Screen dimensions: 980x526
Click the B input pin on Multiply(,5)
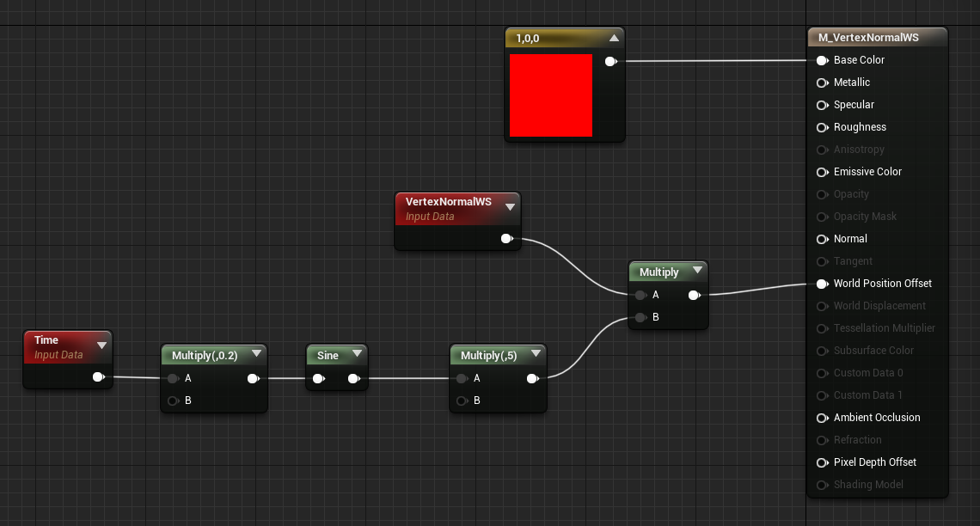point(462,401)
